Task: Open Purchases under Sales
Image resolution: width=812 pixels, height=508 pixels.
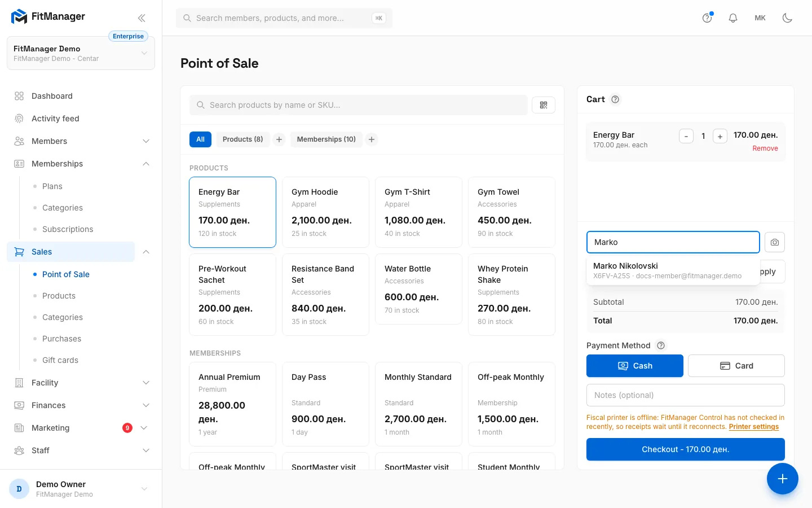Action: (x=61, y=339)
